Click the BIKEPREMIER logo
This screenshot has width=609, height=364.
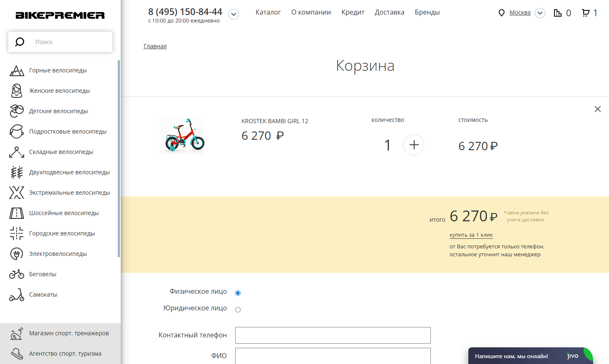[x=60, y=15]
